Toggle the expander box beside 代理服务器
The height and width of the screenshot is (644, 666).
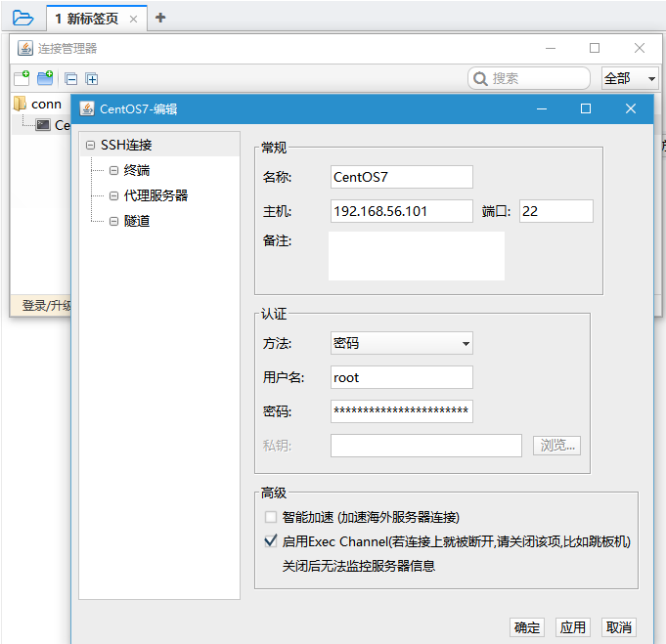[x=113, y=195]
